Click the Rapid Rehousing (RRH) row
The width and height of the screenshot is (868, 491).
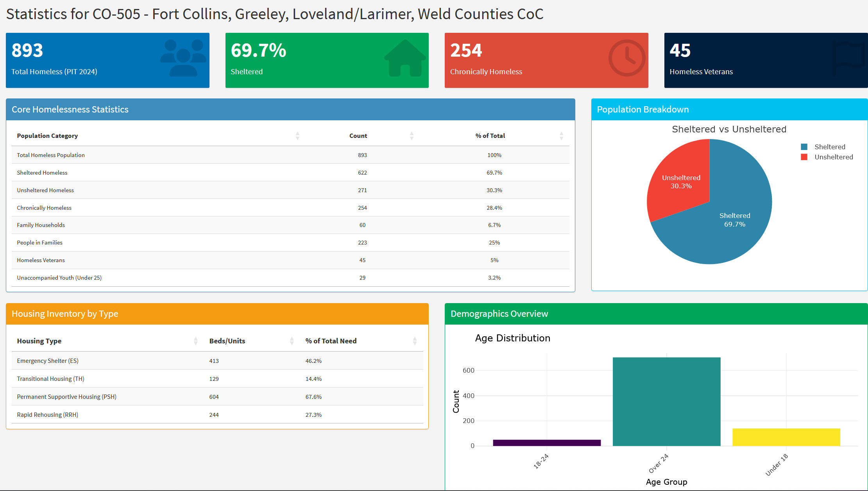point(217,415)
